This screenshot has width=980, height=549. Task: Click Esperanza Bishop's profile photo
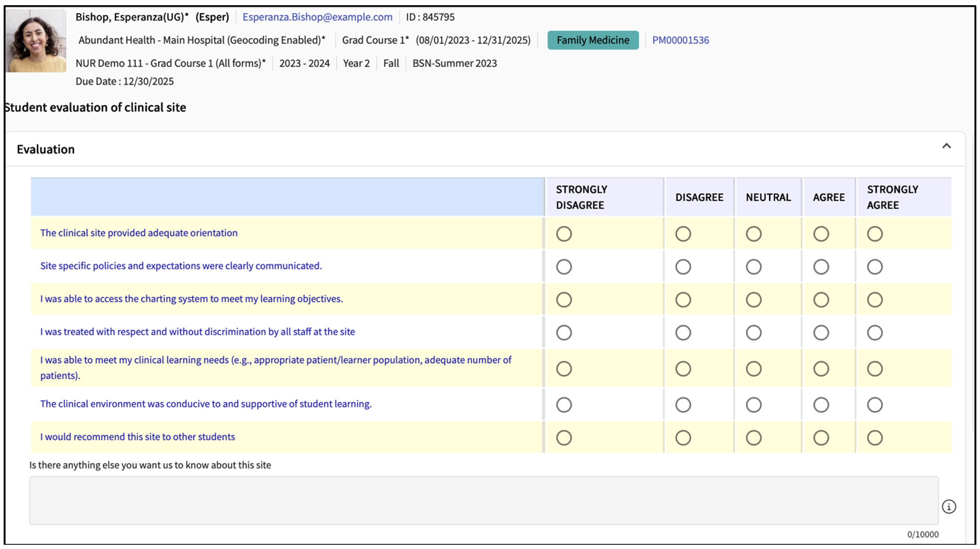36,41
